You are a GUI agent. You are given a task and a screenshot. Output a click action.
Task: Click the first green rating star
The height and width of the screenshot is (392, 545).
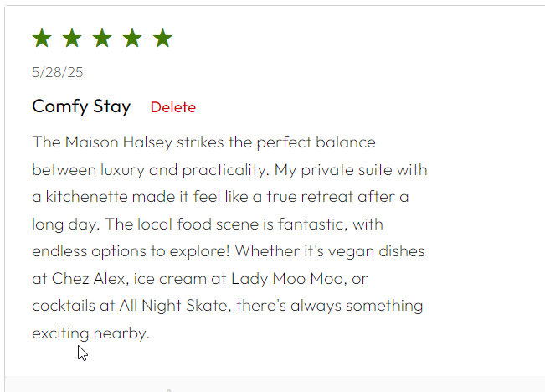[x=42, y=38]
